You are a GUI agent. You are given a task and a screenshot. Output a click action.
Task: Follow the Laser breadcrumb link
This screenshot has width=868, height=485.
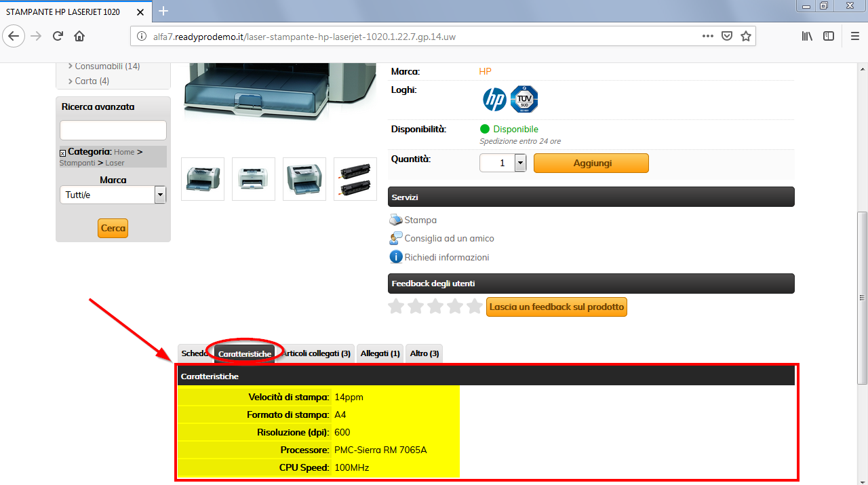(x=115, y=163)
